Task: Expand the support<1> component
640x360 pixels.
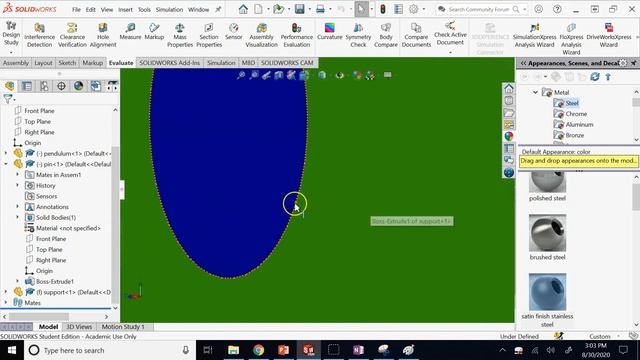Action: [x=6, y=292]
